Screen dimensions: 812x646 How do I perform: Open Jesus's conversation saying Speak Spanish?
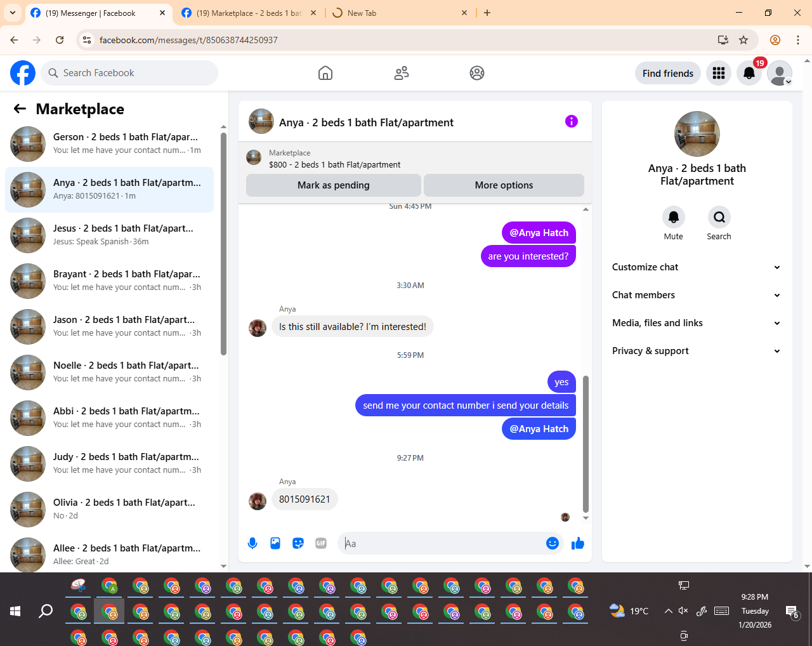point(109,235)
